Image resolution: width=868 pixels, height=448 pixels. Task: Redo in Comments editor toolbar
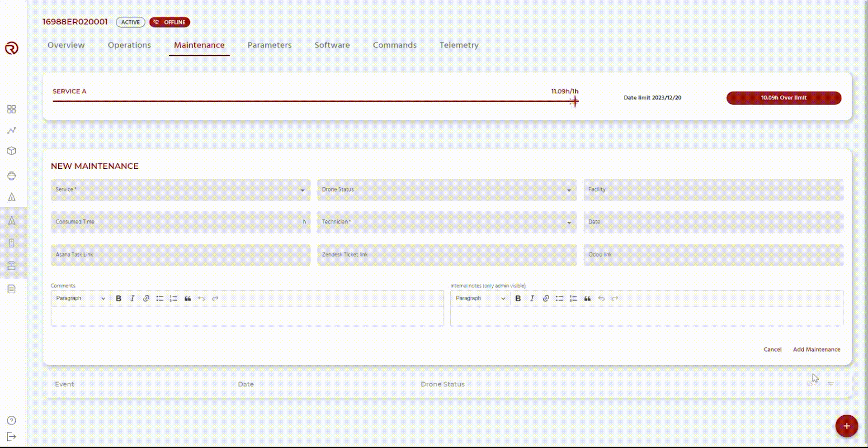(x=215, y=298)
